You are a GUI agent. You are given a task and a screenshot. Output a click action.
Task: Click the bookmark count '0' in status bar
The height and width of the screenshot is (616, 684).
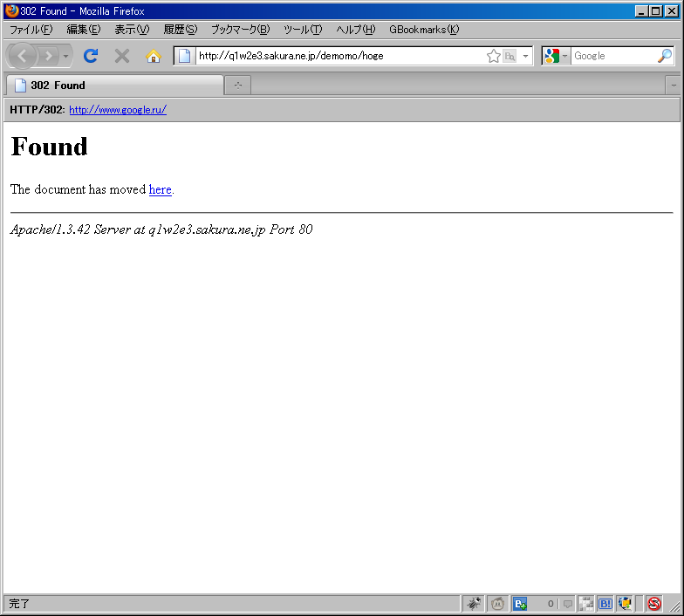pyautogui.click(x=551, y=604)
